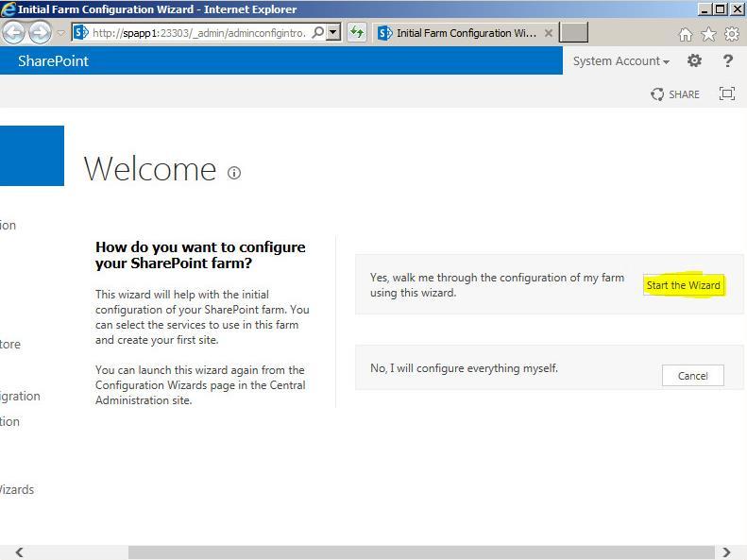Image resolution: width=747 pixels, height=560 pixels.
Task: Open the recent pages arrow beside Forward
Action: coord(61,33)
